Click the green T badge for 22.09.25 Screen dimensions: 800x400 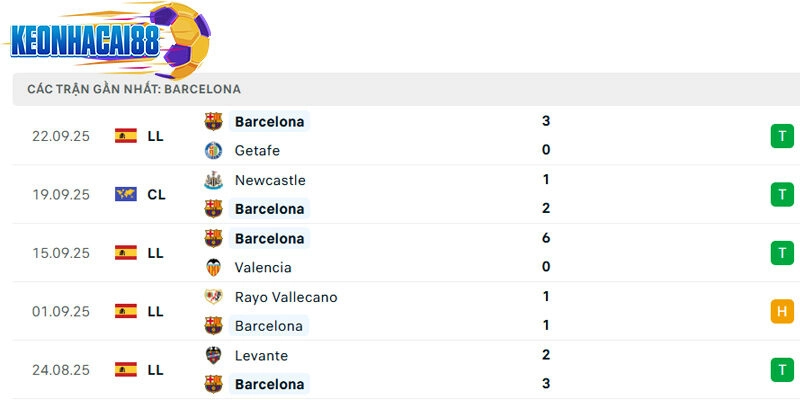tap(782, 136)
